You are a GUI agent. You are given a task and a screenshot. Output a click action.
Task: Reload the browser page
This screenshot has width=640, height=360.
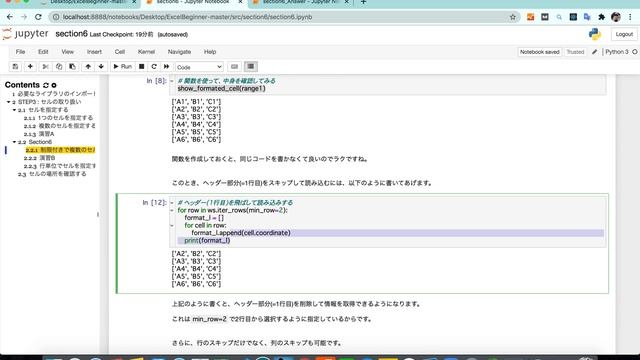tap(38, 17)
